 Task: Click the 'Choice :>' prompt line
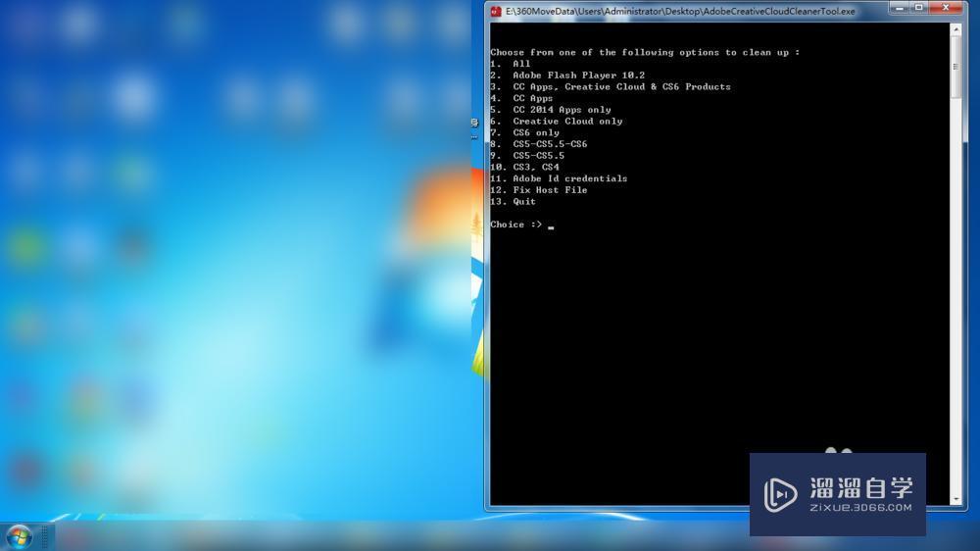522,225
